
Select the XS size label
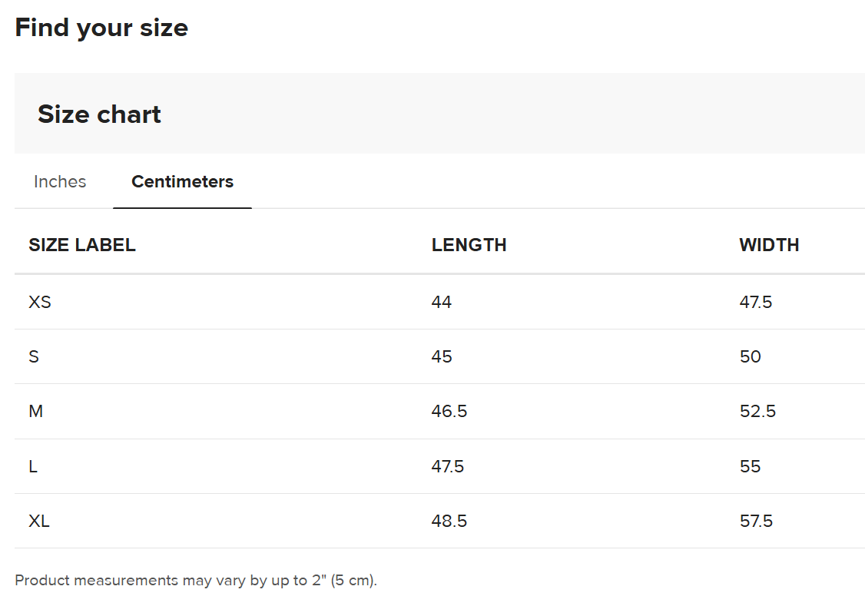click(x=40, y=302)
